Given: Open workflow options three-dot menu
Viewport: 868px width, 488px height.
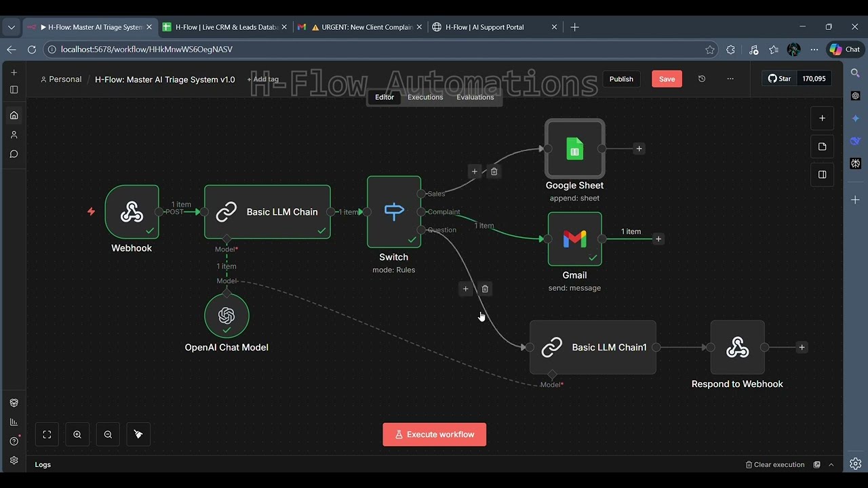Looking at the screenshot, I should [730, 79].
